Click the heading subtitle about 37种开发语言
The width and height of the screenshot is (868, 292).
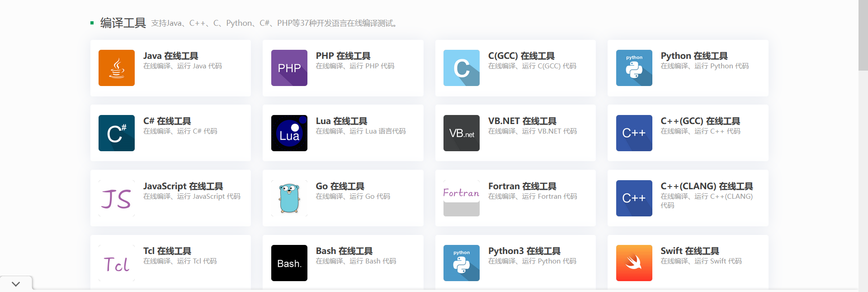point(274,23)
